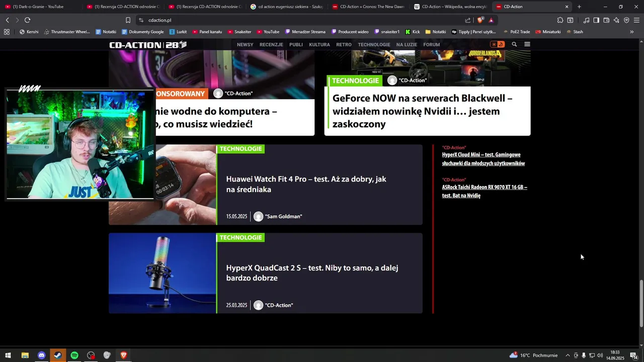Open the FORUM menu item
The image size is (644, 362).
432,44
